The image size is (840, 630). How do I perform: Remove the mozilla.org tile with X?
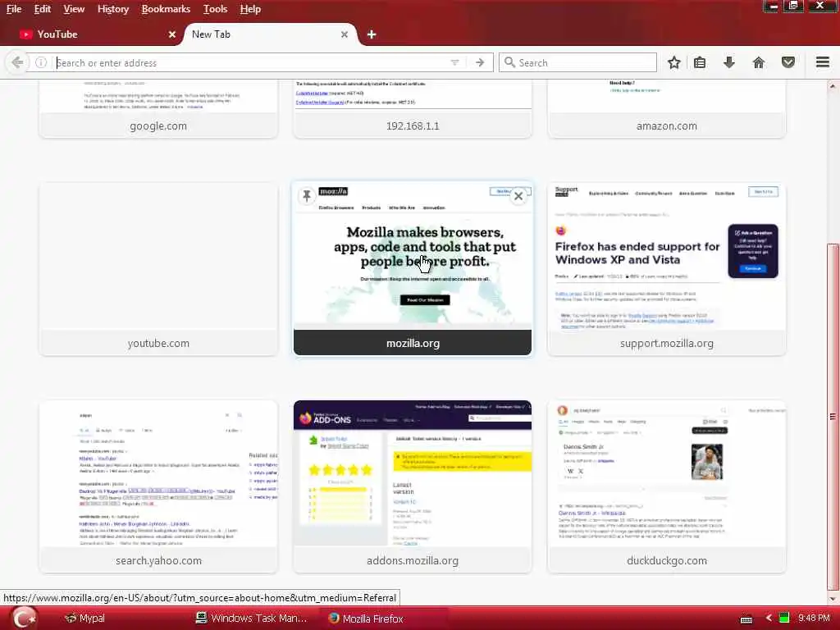coord(518,196)
